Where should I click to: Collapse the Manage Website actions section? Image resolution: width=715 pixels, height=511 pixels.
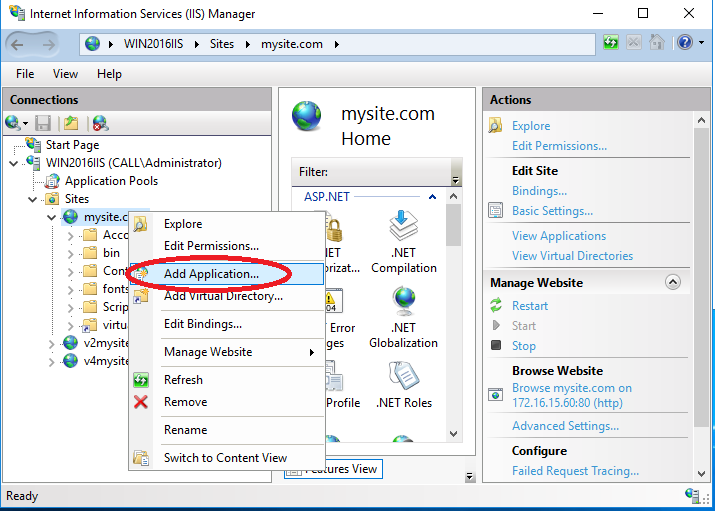click(x=673, y=282)
